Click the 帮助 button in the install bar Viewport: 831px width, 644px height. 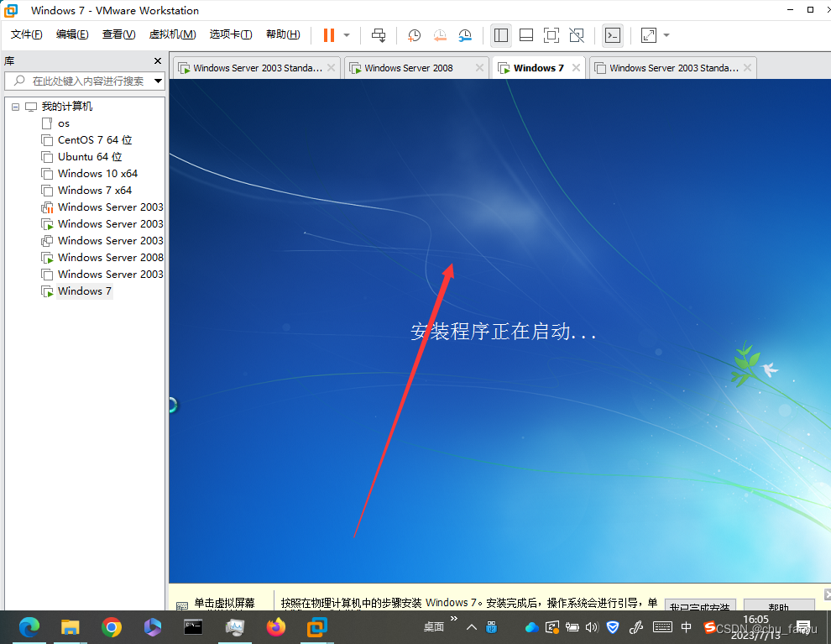[779, 605]
